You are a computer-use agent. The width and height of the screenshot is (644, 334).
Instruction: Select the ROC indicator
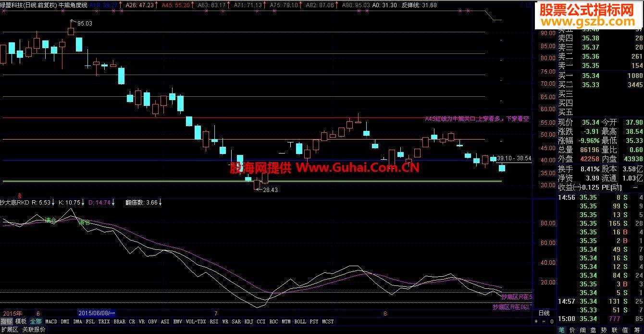click(273, 321)
